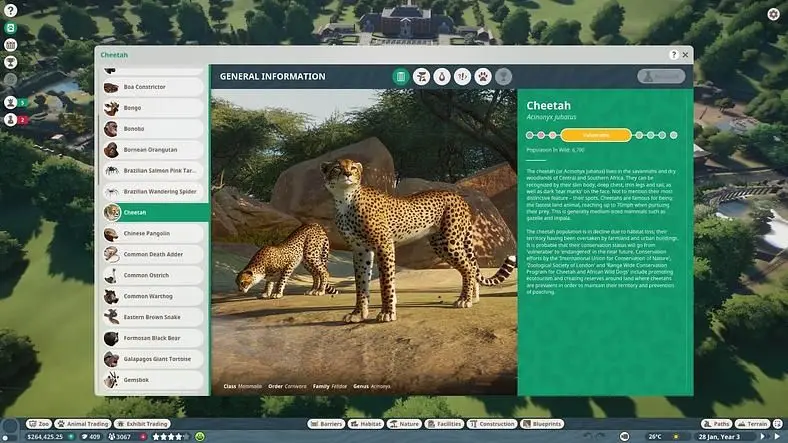Open the Nature build menu
This screenshot has height=443, width=788.
tap(404, 424)
